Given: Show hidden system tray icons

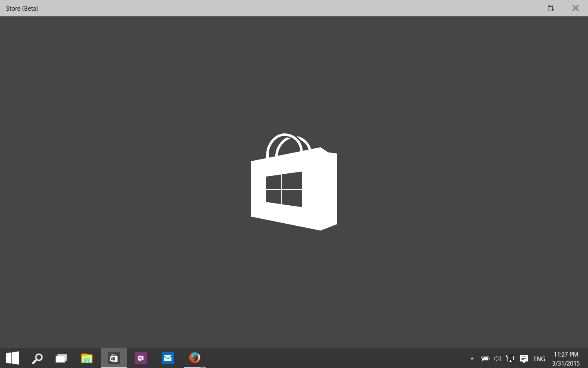Looking at the screenshot, I should [x=472, y=359].
